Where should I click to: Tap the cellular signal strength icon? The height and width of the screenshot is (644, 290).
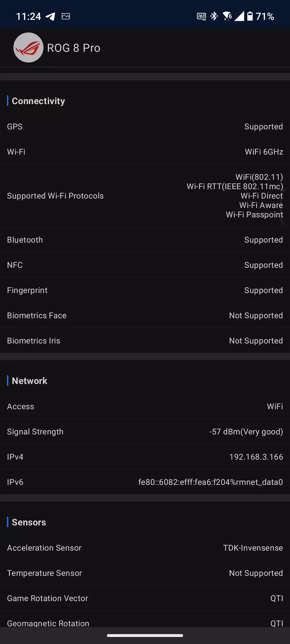[239, 16]
